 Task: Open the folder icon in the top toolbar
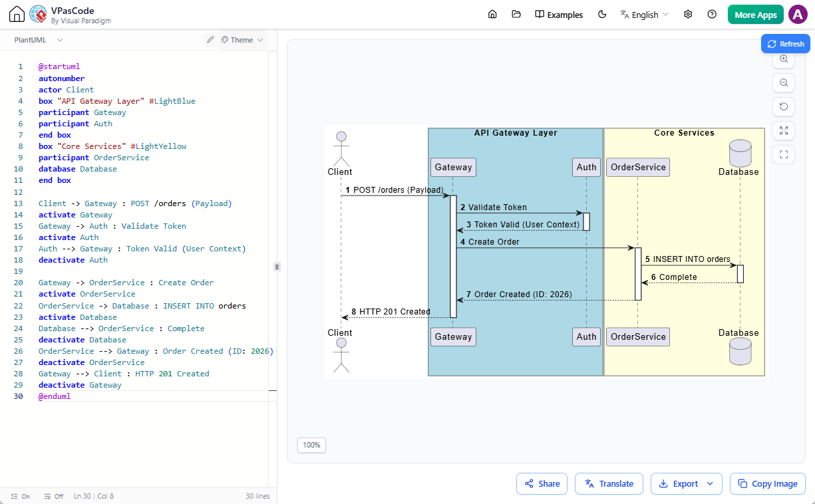tap(516, 15)
